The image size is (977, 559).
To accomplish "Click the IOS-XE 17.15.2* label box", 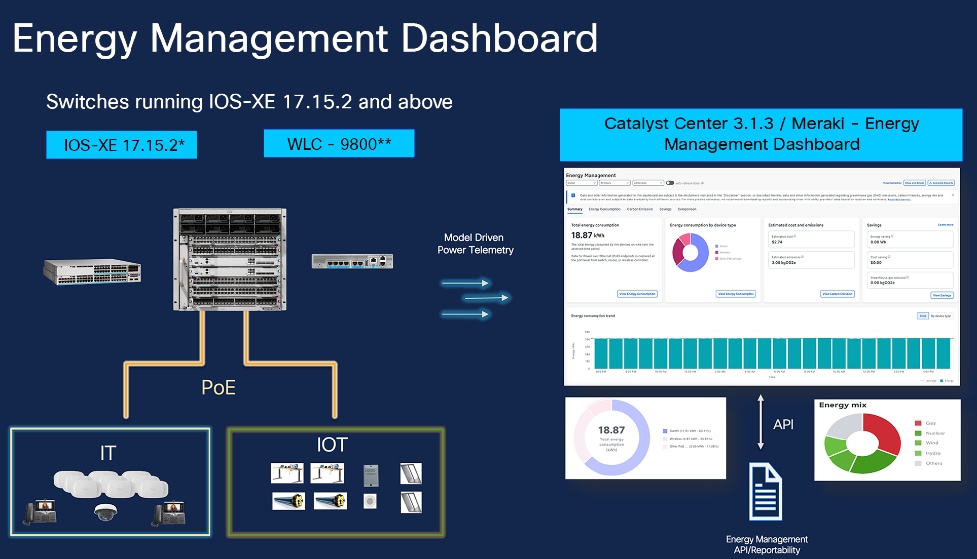I will click(122, 145).
